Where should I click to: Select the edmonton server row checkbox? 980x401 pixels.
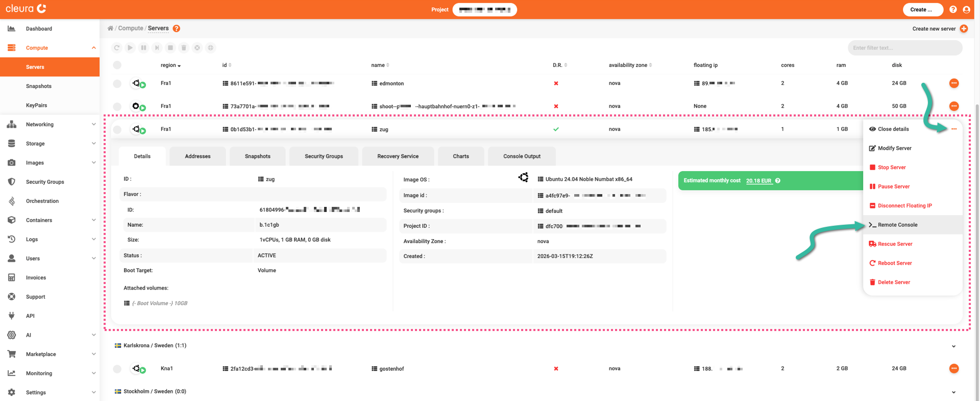pos(117,83)
